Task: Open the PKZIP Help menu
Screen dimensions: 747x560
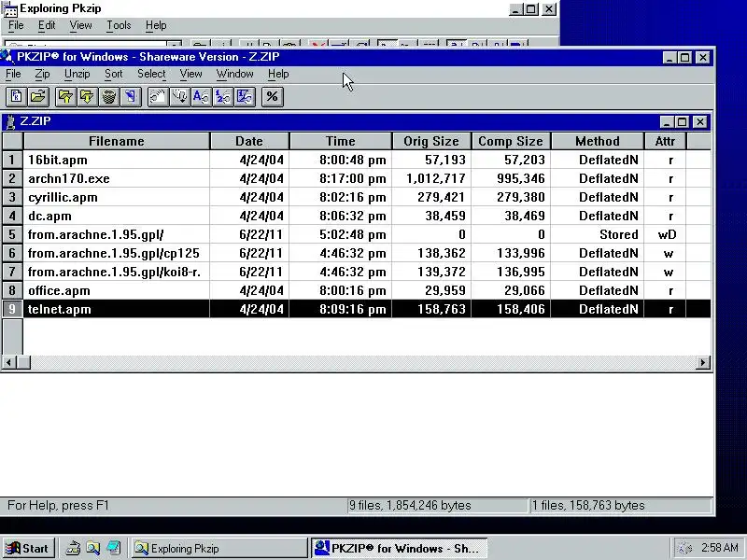Action: point(278,75)
